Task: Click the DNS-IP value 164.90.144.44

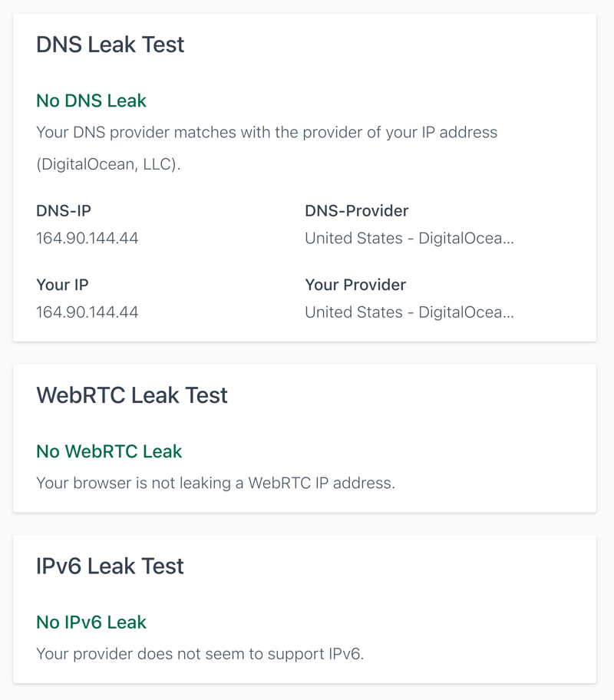Action: [87, 238]
